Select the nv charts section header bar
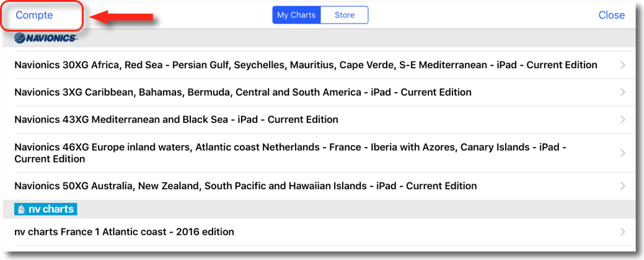The height and width of the screenshot is (260, 644). pyautogui.click(x=320, y=209)
